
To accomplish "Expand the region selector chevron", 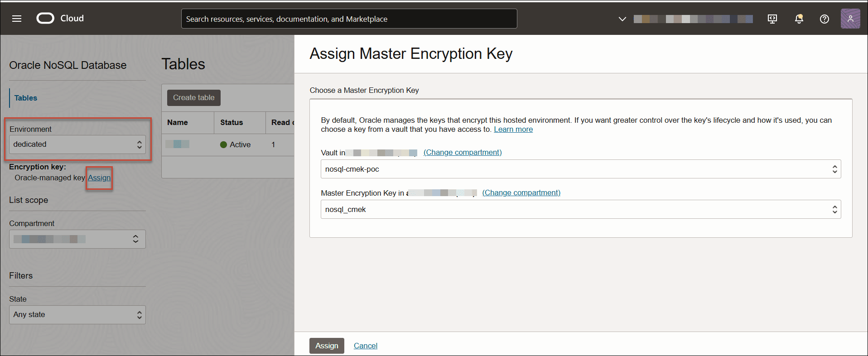I will tap(622, 19).
